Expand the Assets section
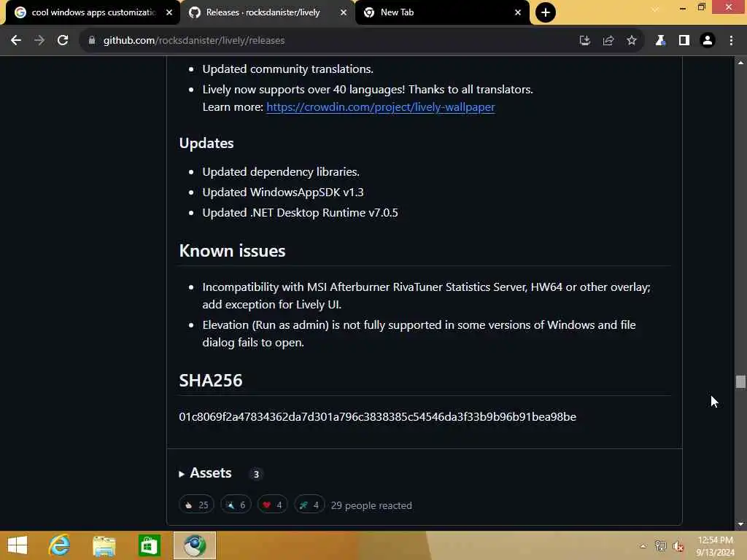This screenshot has width=747, height=560. point(205,472)
